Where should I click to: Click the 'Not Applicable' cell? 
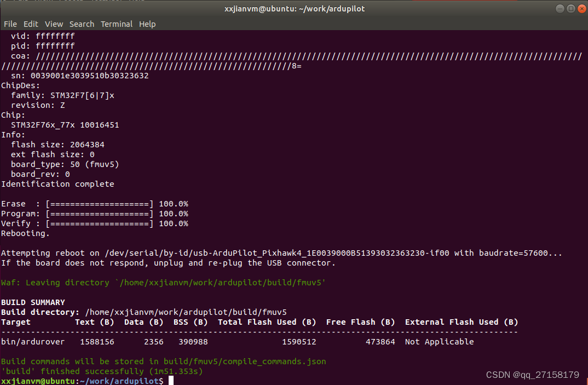439,342
